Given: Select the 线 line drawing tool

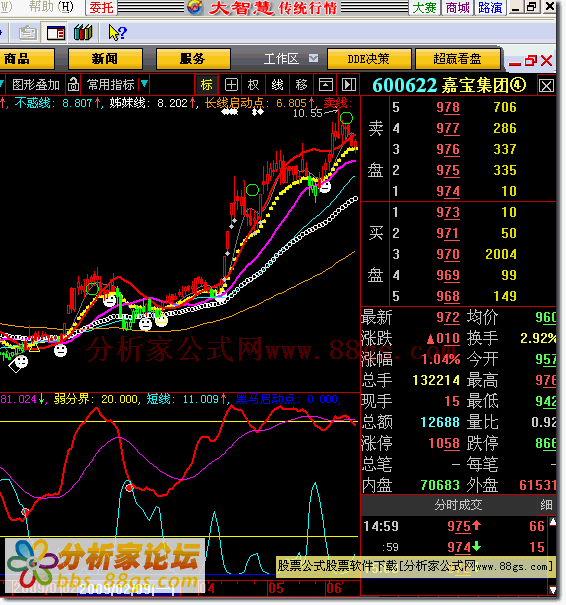Looking at the screenshot, I should tap(277, 84).
